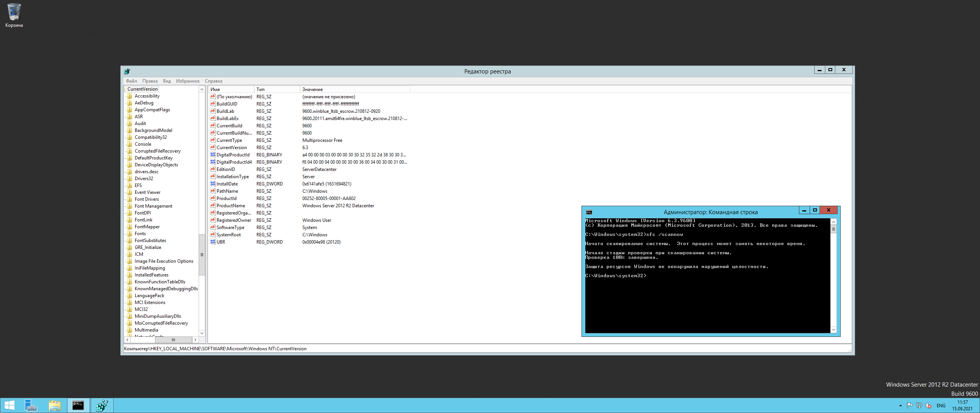The height and width of the screenshot is (413, 980).
Task: Select the InstallDate DWORD value icon
Action: tap(213, 184)
